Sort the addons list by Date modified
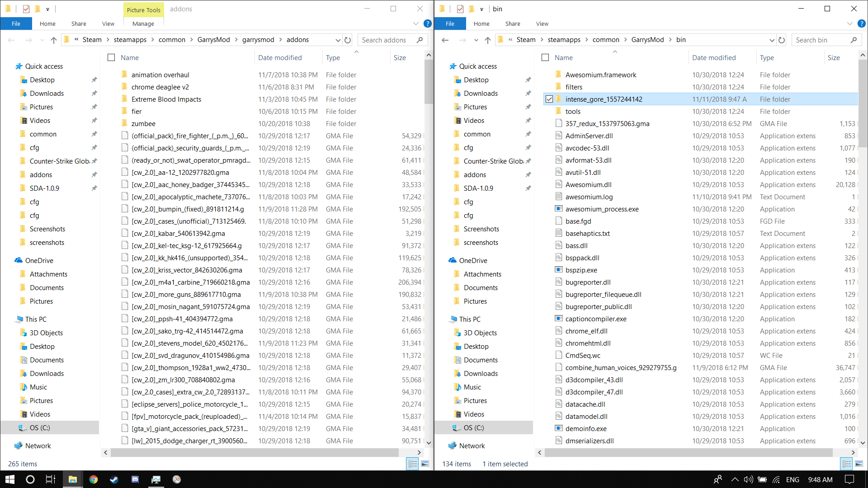The image size is (868, 488). tap(280, 57)
